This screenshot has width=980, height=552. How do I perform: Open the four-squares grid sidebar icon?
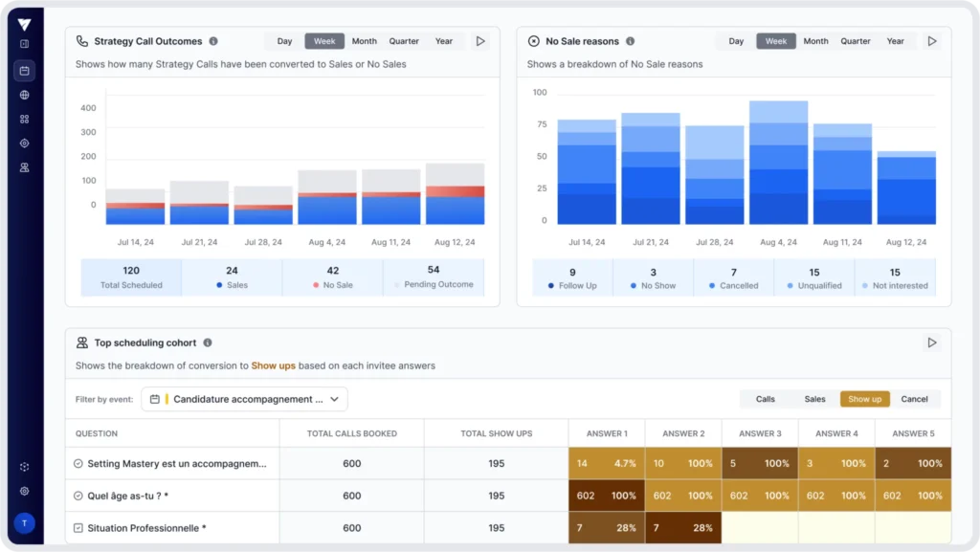24,119
